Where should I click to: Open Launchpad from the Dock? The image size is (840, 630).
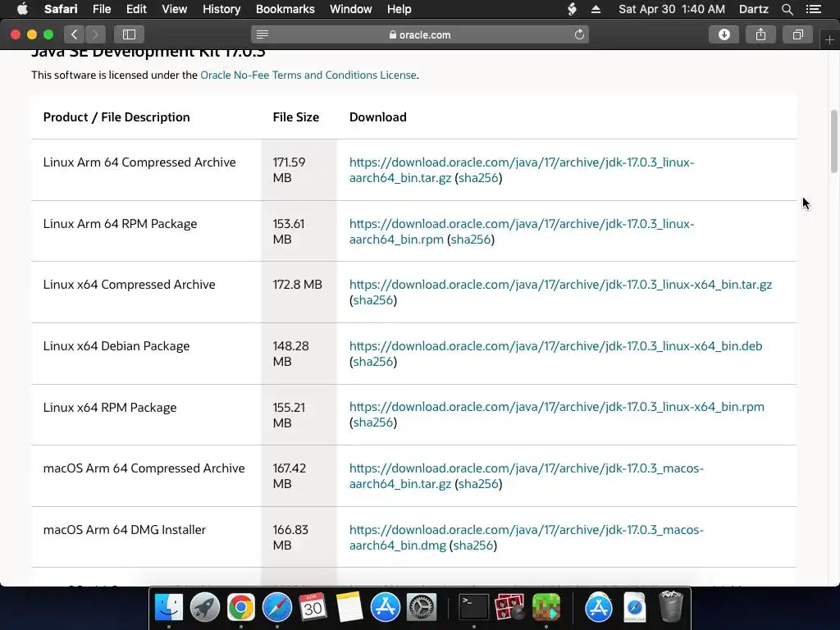[204, 608]
